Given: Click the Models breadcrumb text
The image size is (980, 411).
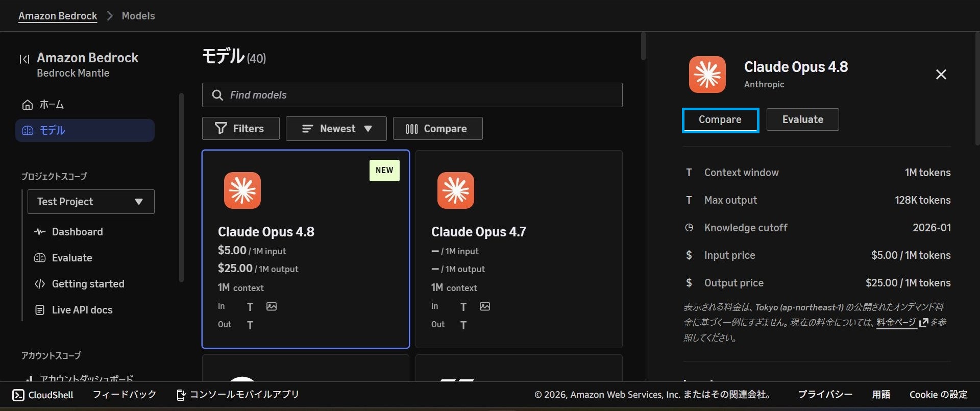Looking at the screenshot, I should (x=138, y=16).
